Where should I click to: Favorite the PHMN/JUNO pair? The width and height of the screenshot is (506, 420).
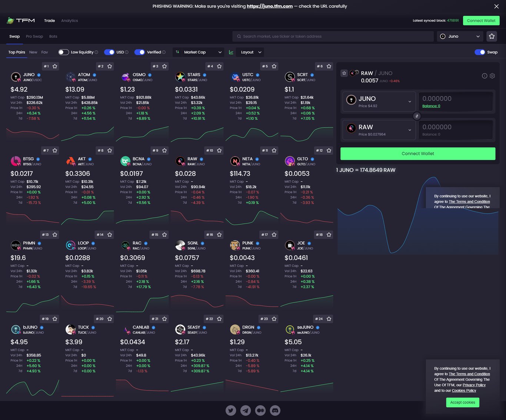pos(55,235)
